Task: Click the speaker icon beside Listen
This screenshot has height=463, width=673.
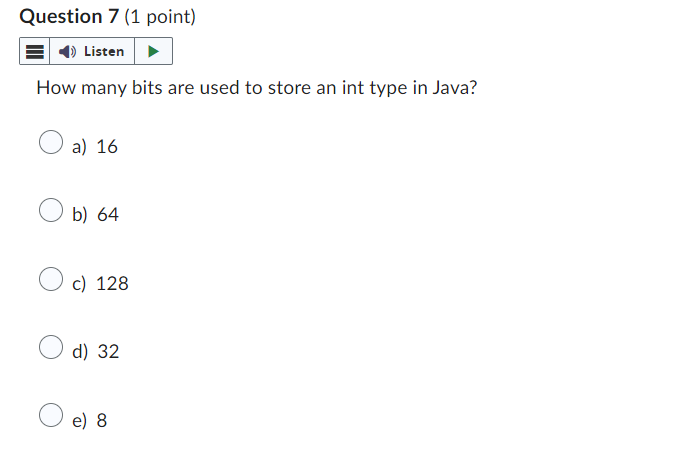Action: coord(67,51)
